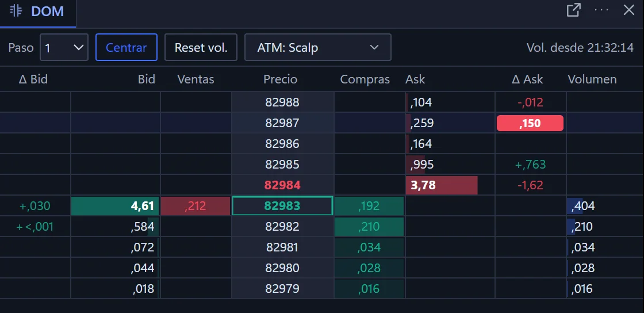The image size is (644, 313).
Task: Select the DOM tab
Action: [x=38, y=14]
